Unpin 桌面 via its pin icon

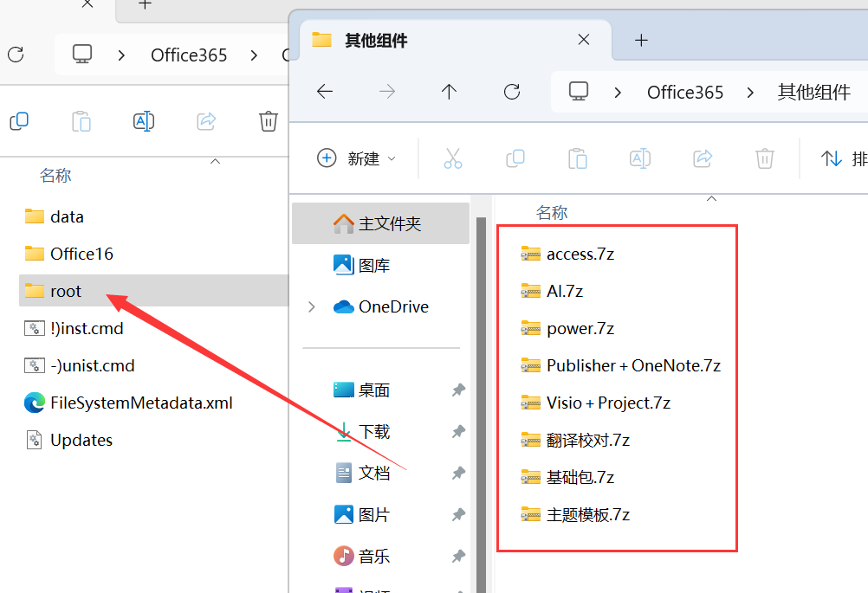[x=458, y=390]
